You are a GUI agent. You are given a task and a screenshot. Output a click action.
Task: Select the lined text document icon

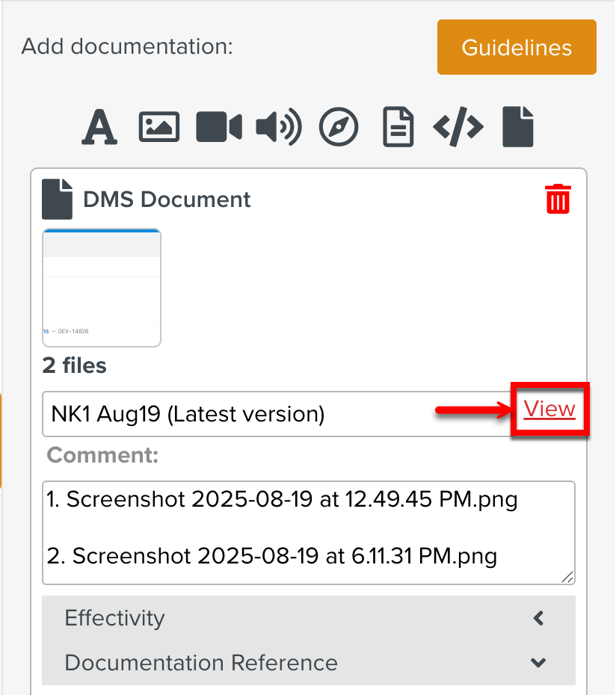tap(398, 127)
